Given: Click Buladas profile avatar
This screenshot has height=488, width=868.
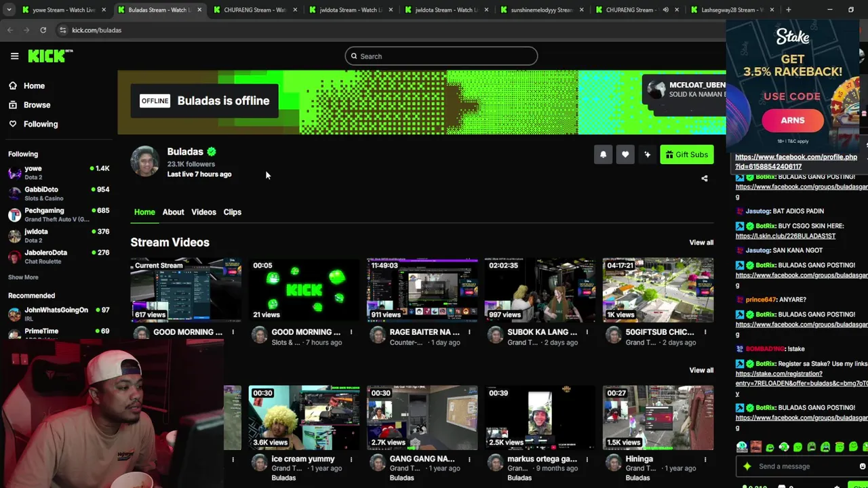Looking at the screenshot, I should click(x=144, y=162).
